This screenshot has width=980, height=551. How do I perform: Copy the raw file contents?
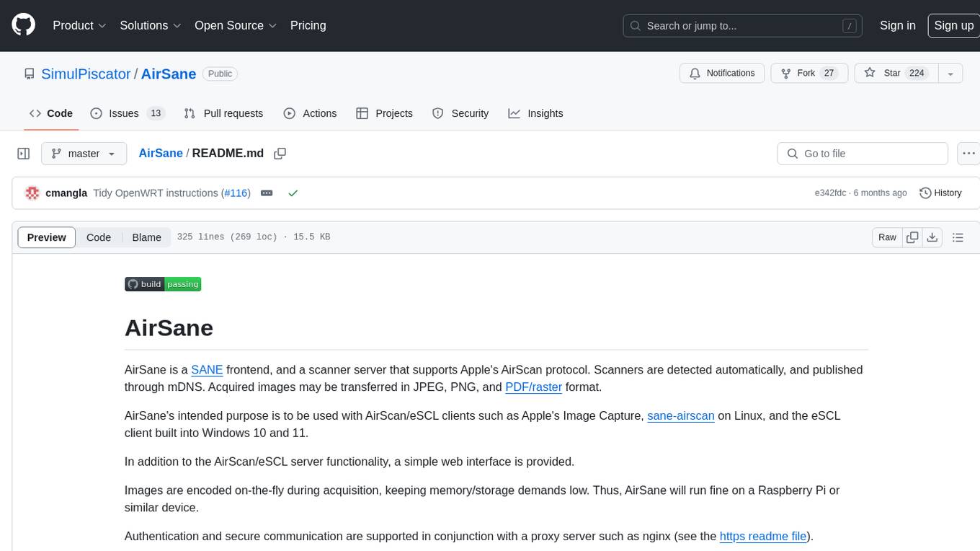pyautogui.click(x=912, y=237)
